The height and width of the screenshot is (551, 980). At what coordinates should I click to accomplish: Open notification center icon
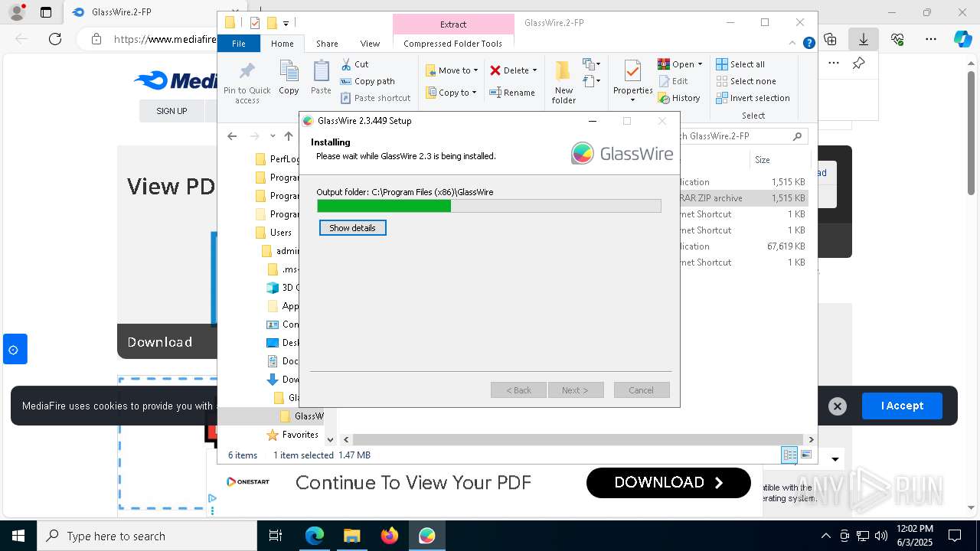click(955, 536)
